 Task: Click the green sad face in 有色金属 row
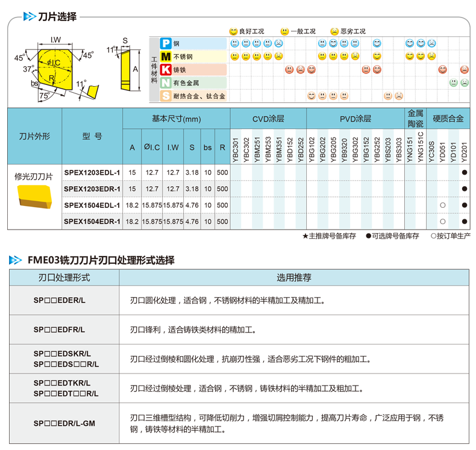click(x=465, y=83)
